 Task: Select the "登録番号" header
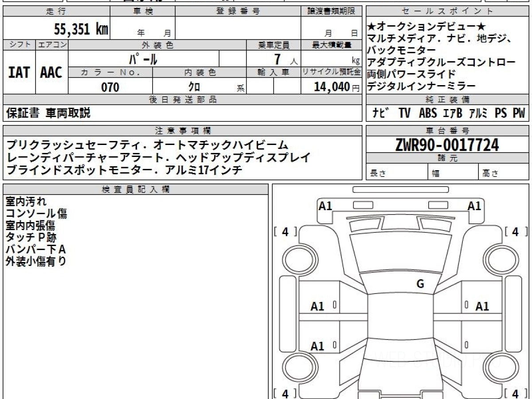click(238, 12)
